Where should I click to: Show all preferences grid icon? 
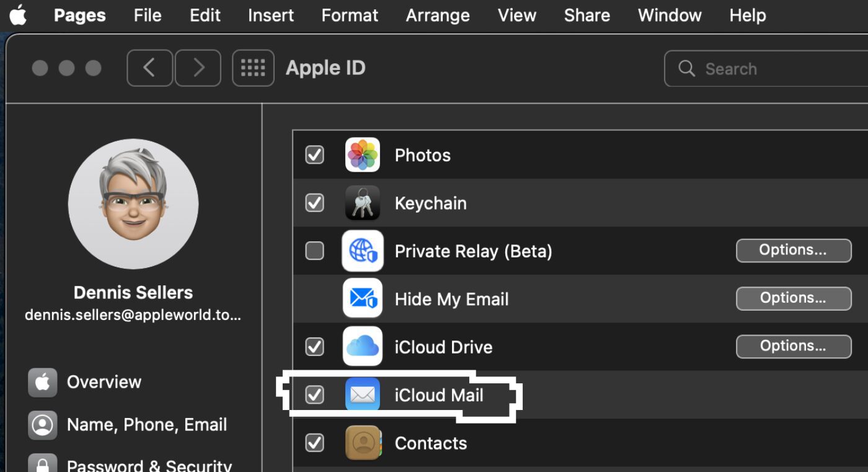coord(253,68)
